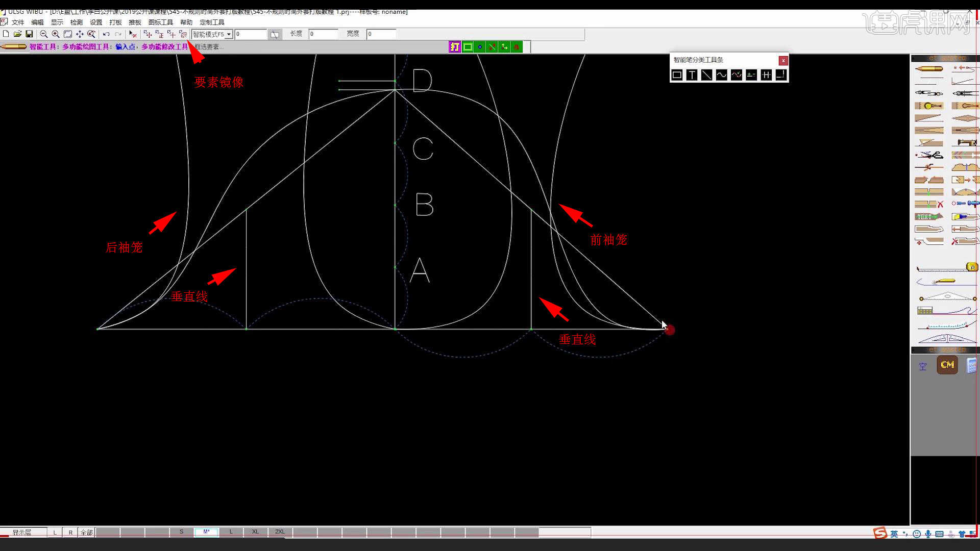The width and height of the screenshot is (980, 551).
Task: Toggle the 英 input language indicator
Action: click(x=894, y=534)
